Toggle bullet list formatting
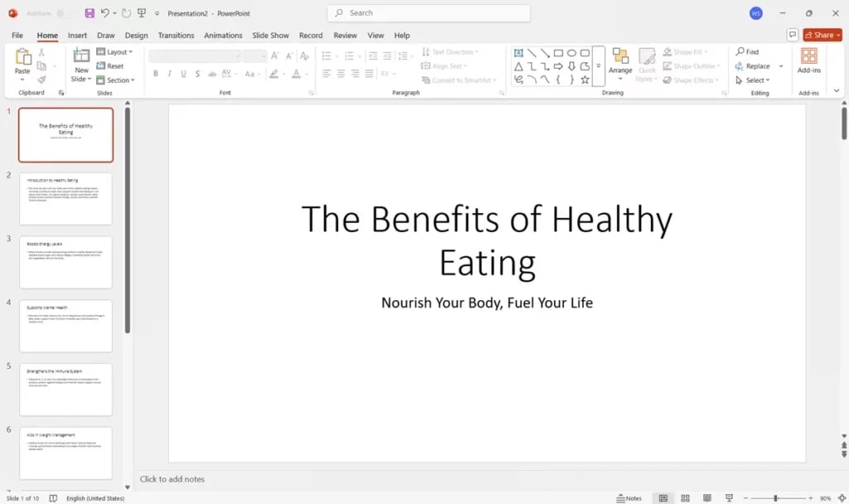The height and width of the screenshot is (504, 849). point(325,56)
